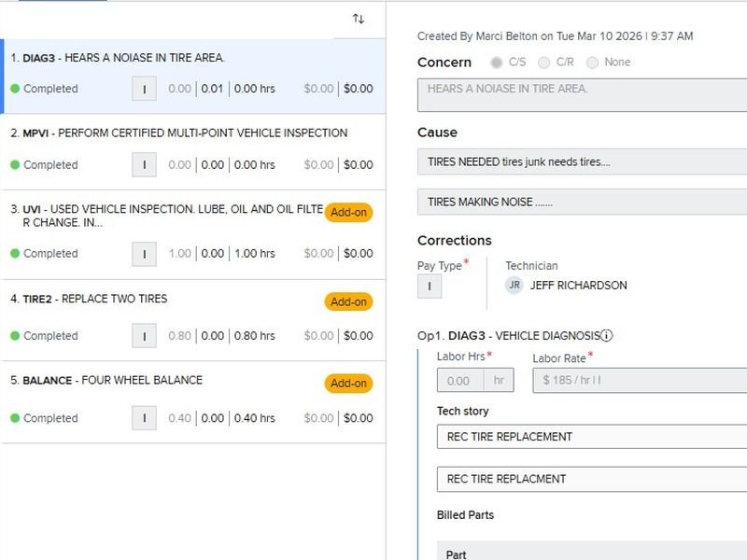Select the None concern radio button
This screenshot has height=560, width=747.
(593, 63)
